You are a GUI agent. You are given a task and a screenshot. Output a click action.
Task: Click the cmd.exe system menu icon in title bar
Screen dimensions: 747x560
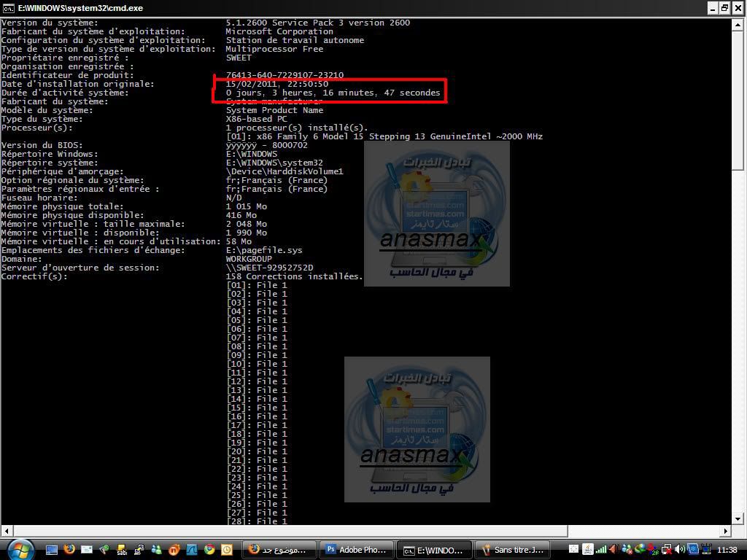(8, 8)
